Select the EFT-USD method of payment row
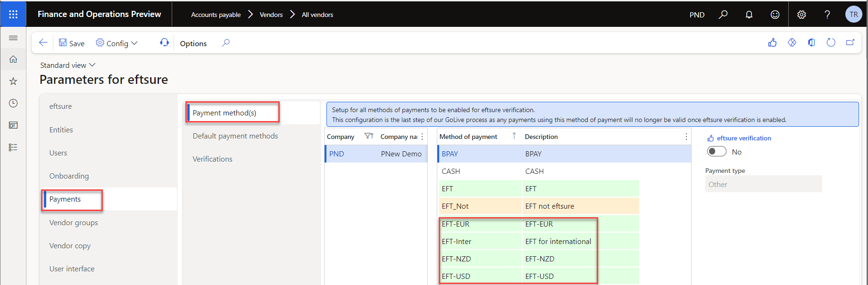 point(564,276)
